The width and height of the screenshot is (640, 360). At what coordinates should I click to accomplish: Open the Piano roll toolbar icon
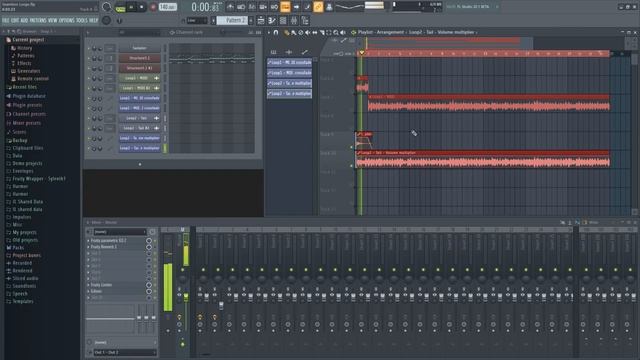pos(272,20)
